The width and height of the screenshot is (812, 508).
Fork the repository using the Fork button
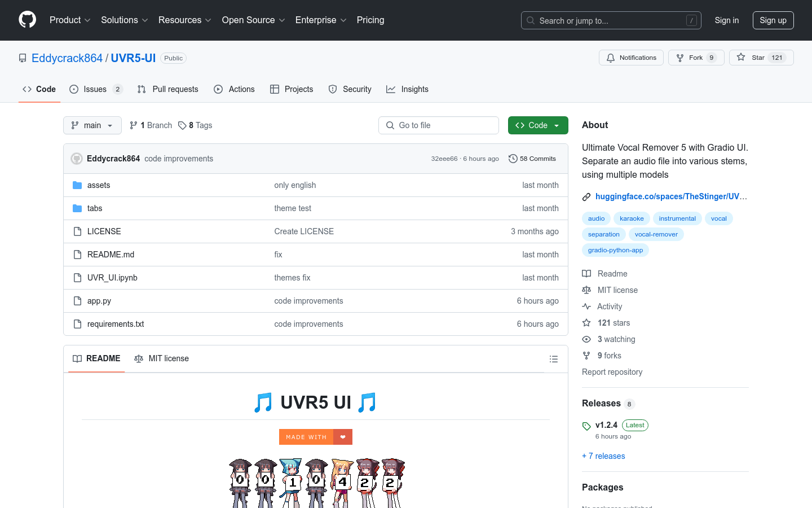(696, 58)
